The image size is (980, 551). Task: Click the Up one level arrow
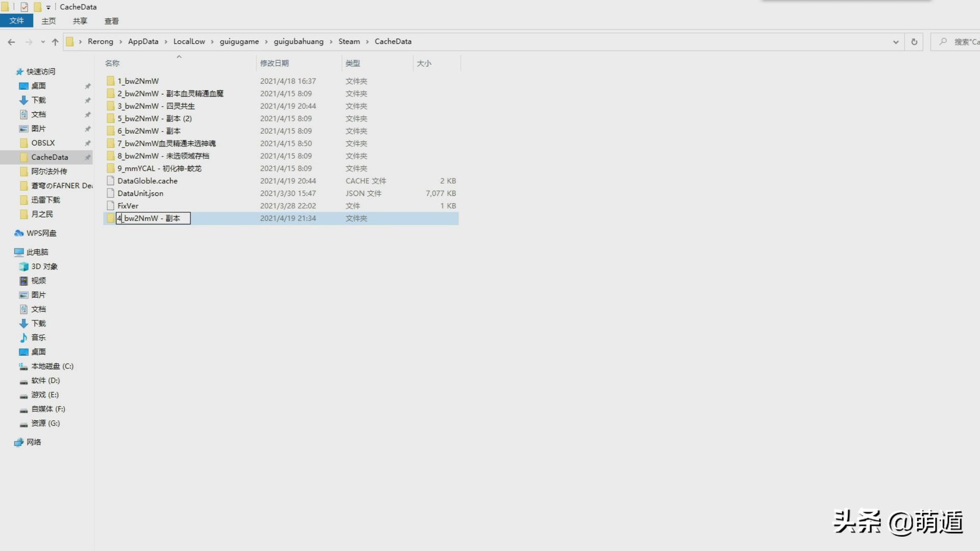coord(55,42)
